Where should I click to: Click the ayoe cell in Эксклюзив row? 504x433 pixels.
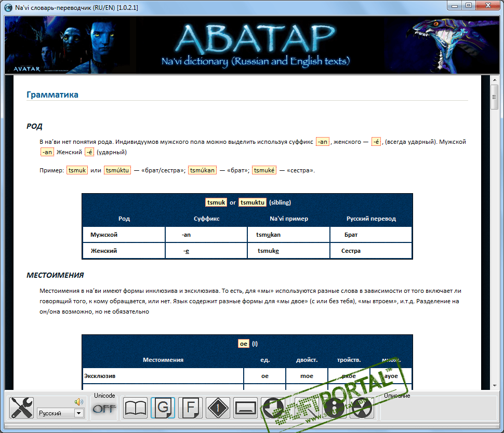click(x=391, y=376)
